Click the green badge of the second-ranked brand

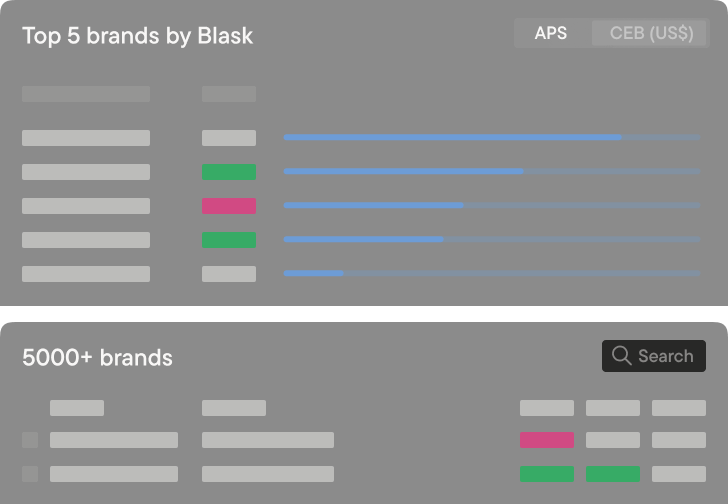(229, 172)
